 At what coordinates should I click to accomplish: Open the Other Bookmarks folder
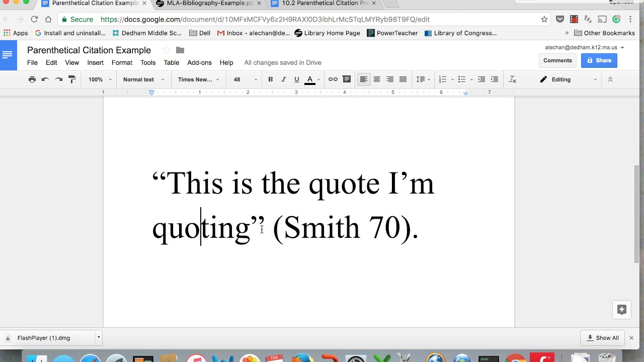[604, 33]
